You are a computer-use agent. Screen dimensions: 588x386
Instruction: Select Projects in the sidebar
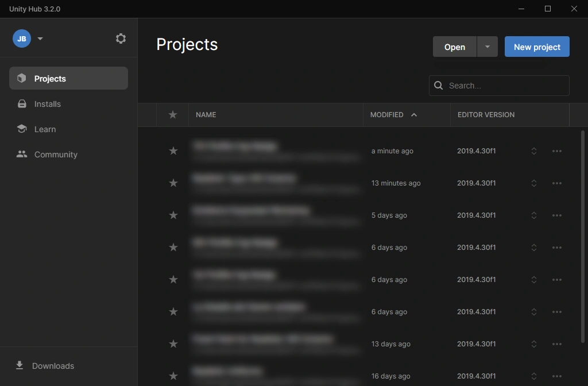click(x=69, y=78)
